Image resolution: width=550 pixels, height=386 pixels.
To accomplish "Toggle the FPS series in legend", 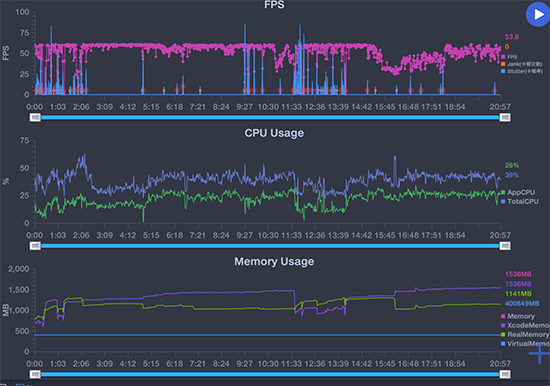I will pyautogui.click(x=509, y=57).
